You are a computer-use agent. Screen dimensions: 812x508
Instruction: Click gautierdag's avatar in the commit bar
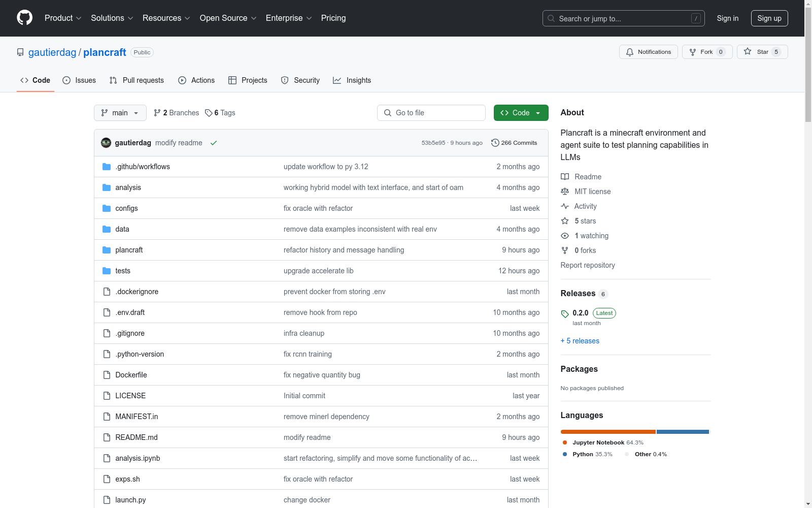click(x=106, y=143)
